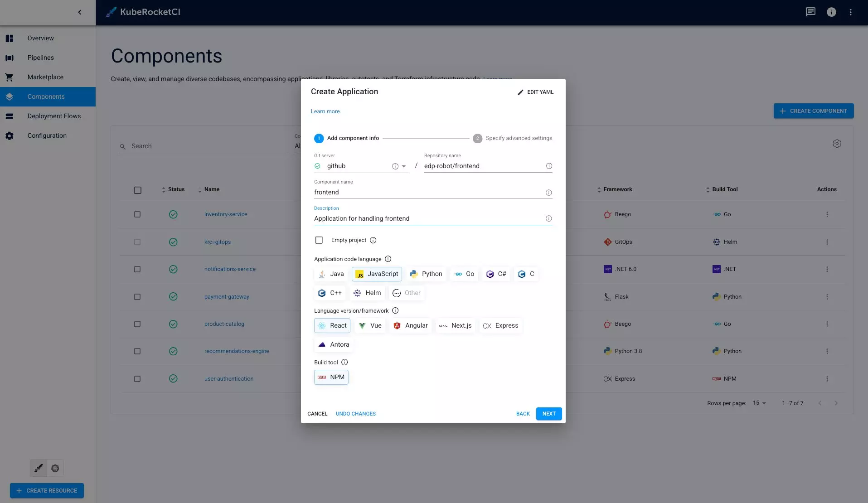Sort the table by Status column
Screen dimensions: 868x503
173,189
